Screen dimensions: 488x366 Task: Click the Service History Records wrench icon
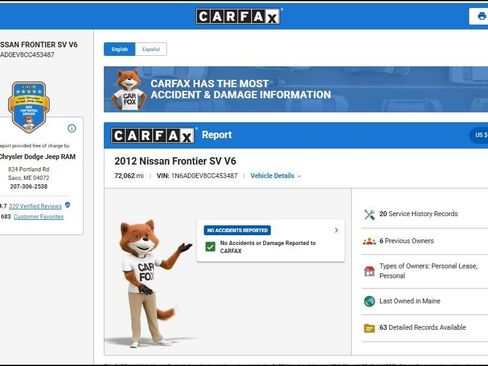[369, 214]
